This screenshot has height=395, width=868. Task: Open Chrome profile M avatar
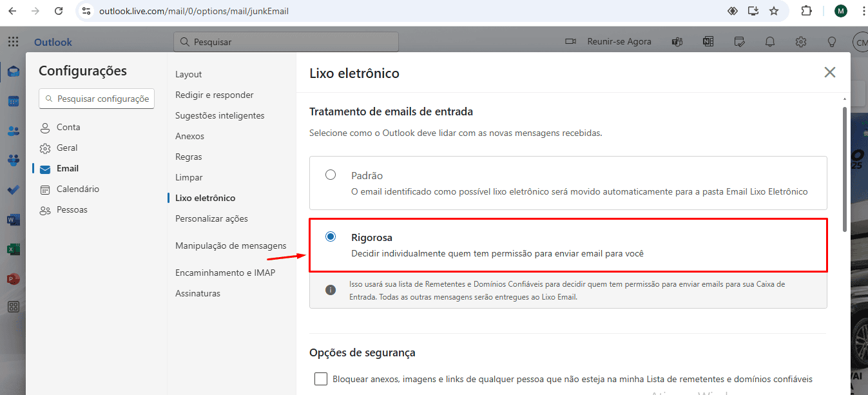[x=840, y=11]
